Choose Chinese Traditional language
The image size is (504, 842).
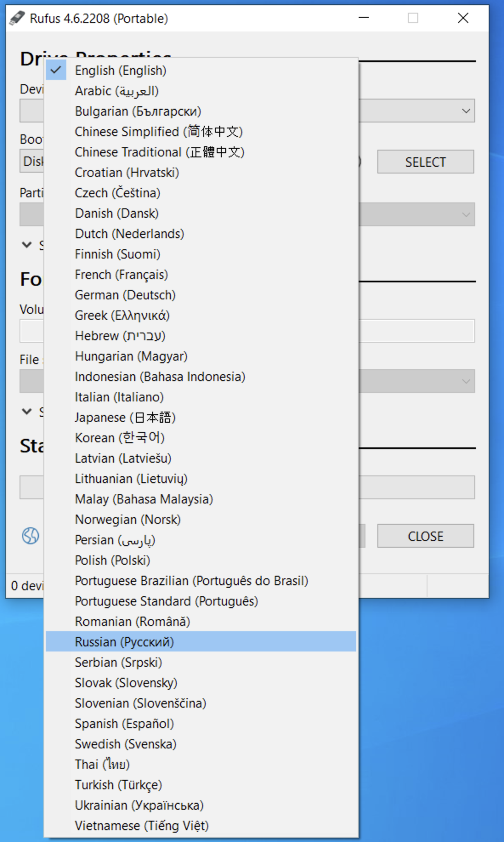(201, 152)
